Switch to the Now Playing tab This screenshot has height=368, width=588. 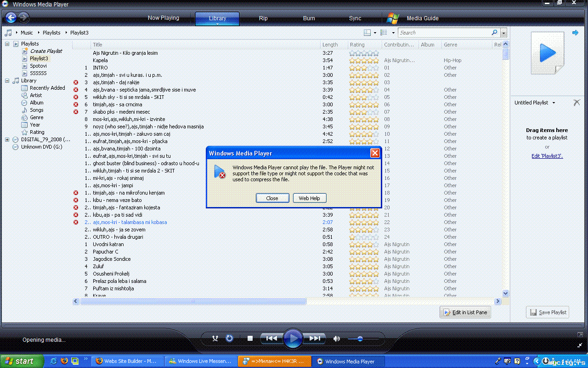pos(164,18)
